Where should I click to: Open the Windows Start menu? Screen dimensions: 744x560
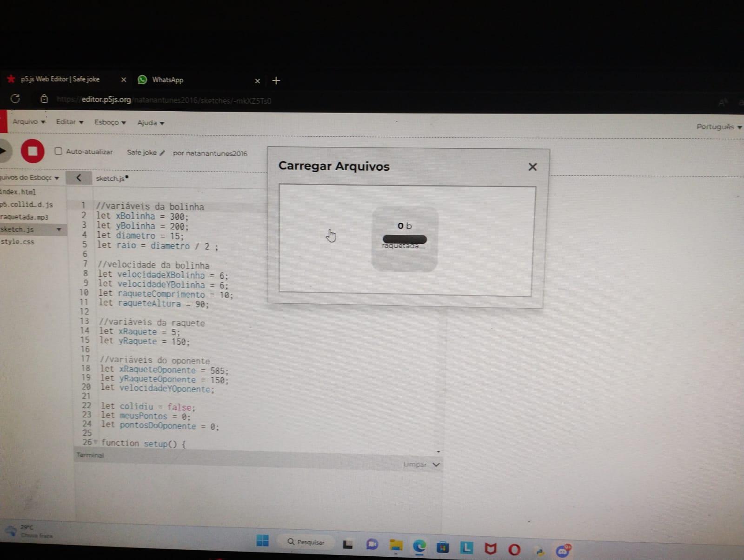click(263, 540)
